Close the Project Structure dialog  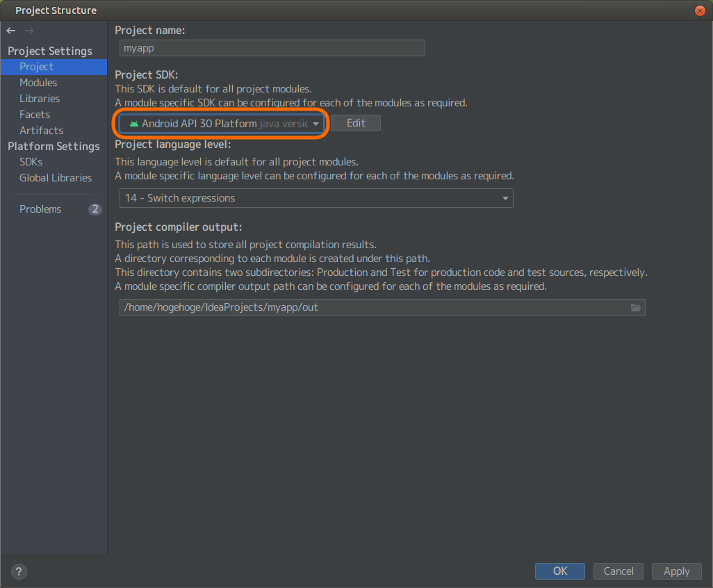pyautogui.click(x=700, y=10)
